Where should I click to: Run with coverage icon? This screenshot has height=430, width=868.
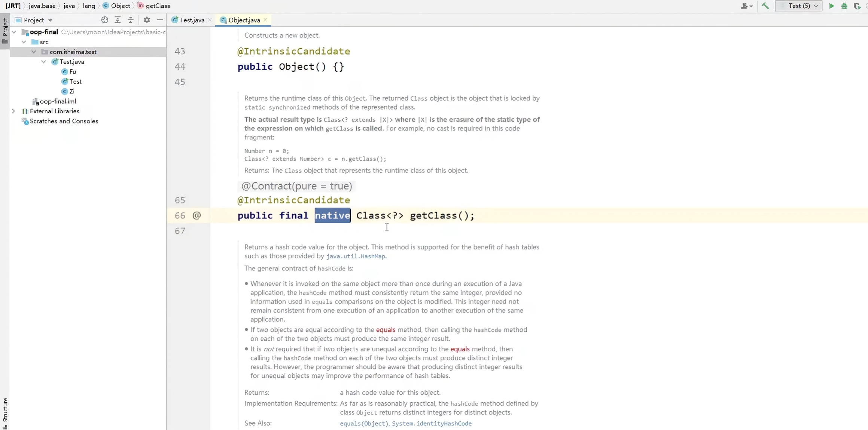(857, 6)
